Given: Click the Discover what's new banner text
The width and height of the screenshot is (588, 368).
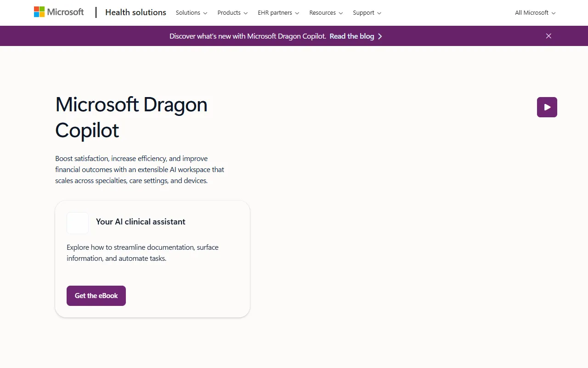Looking at the screenshot, I should click(248, 36).
